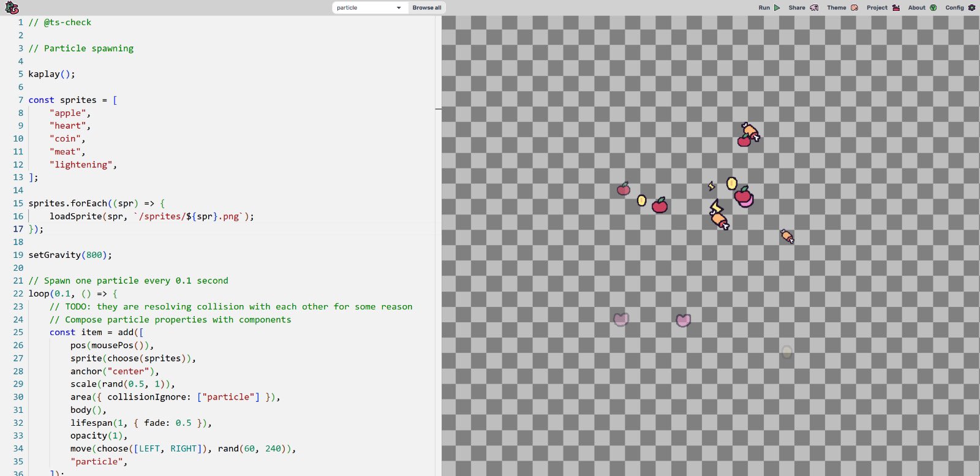Click the TODO comment about resolving collision
This screenshot has width=980, height=476.
[231, 306]
